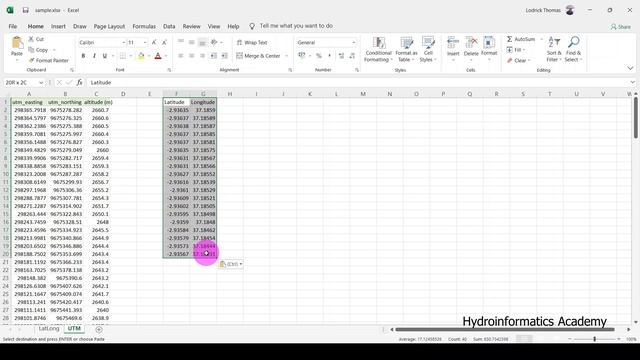Click AutoSum
The height and width of the screenshot is (360, 640).
521,39
